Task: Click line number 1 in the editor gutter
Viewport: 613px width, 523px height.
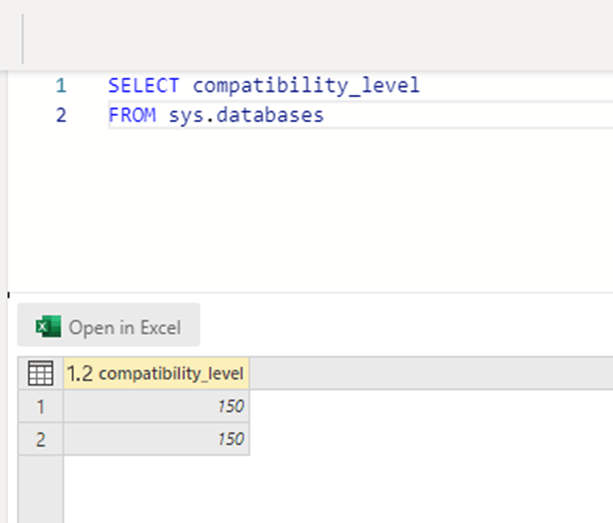Action: click(x=61, y=85)
